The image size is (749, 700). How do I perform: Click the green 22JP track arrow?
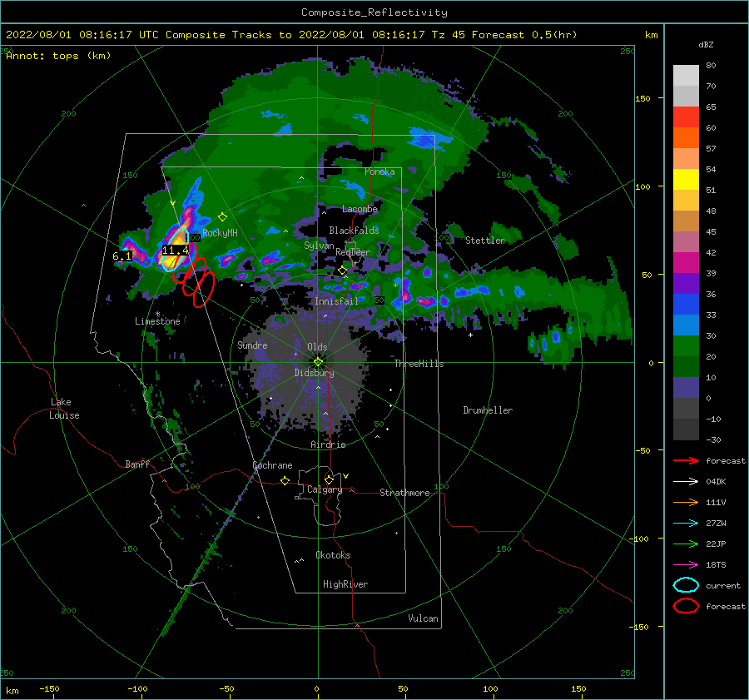(686, 544)
